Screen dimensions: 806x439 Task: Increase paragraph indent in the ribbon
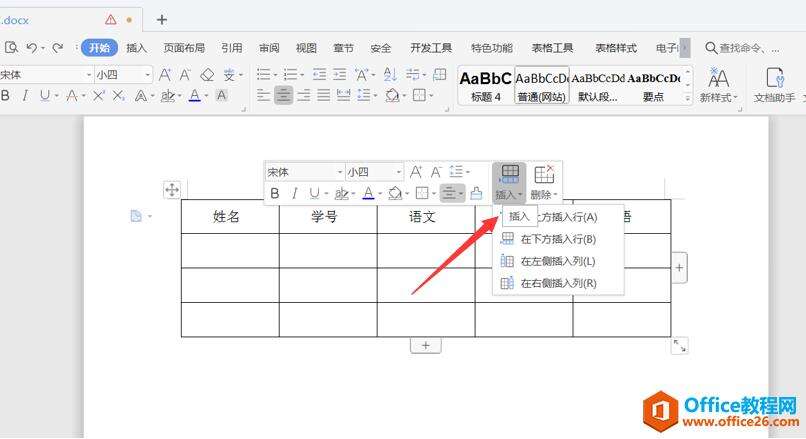pyautogui.click(x=339, y=75)
